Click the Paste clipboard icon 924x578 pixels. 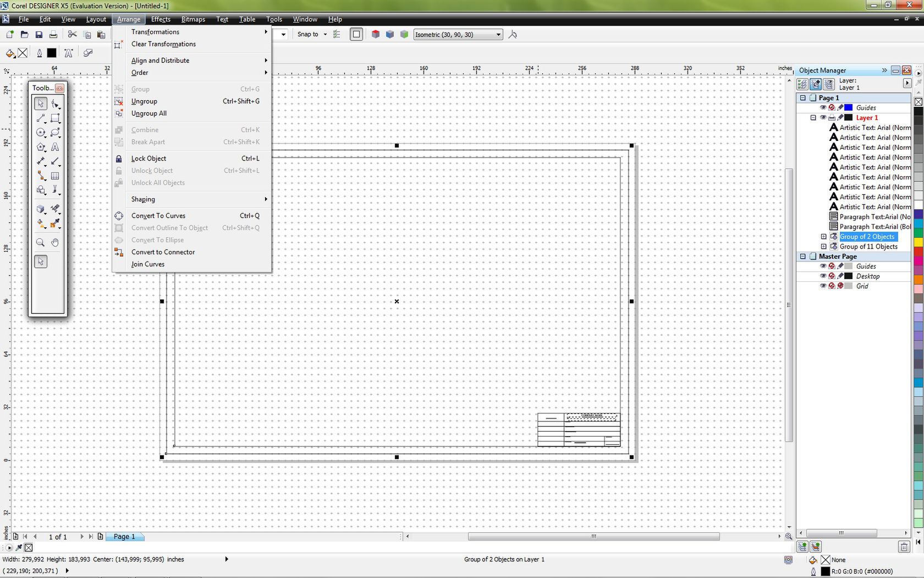(101, 35)
